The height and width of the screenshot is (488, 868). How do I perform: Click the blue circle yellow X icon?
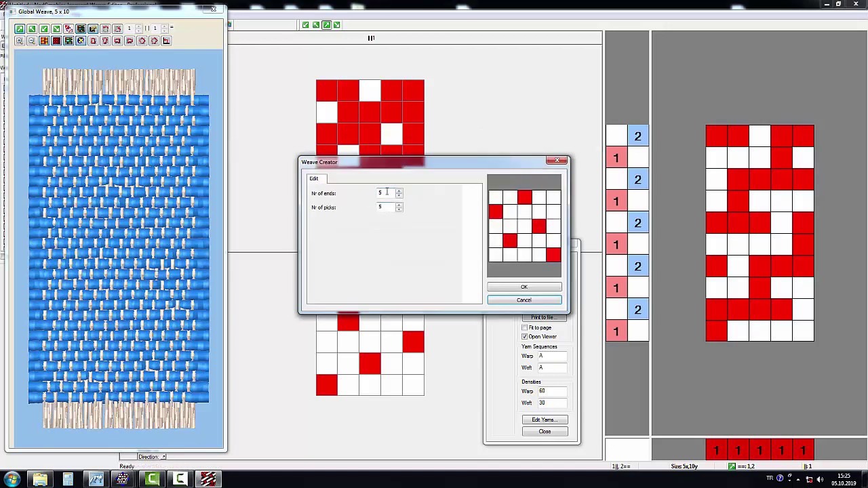coord(81,41)
